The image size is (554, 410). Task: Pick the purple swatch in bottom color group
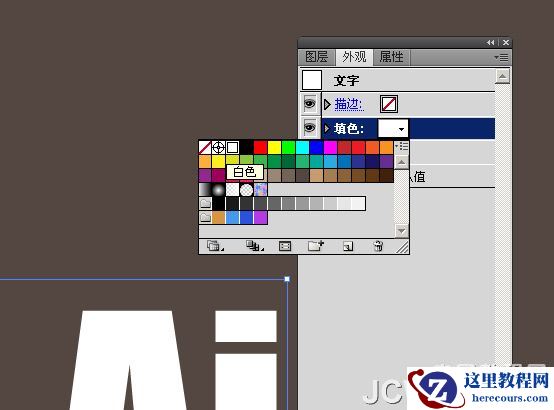(x=260, y=217)
